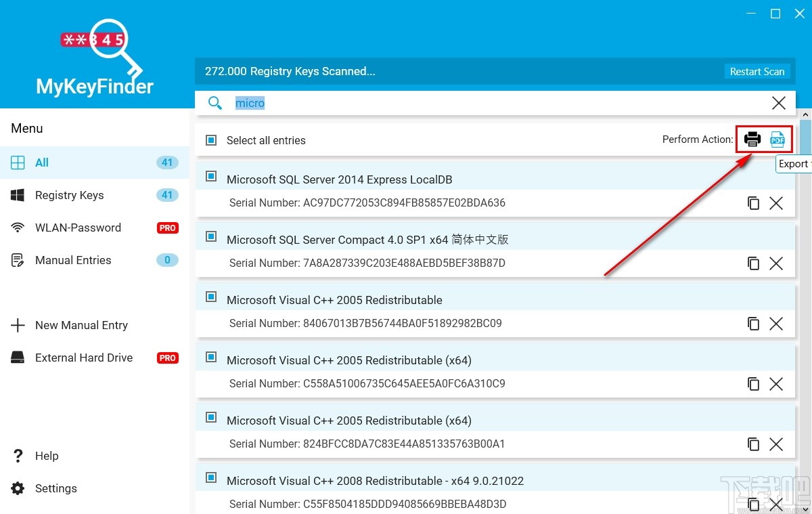Click the search magnifier icon
The image size is (812, 514).
click(x=215, y=102)
